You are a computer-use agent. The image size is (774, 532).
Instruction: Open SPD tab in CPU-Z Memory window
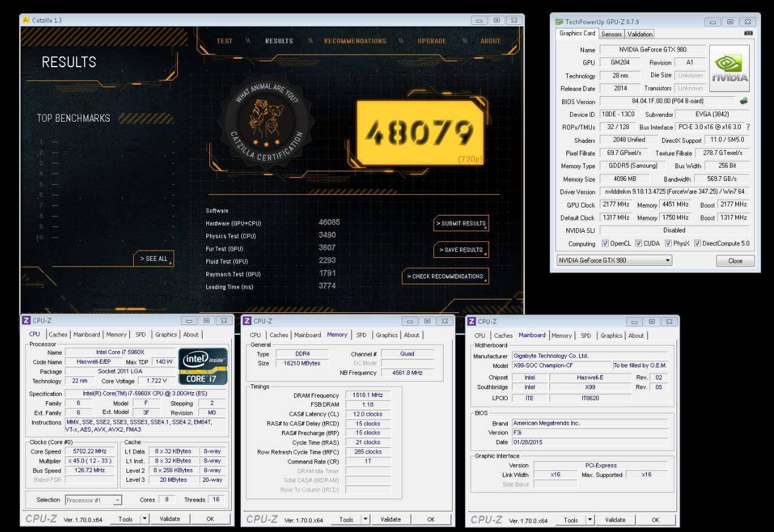(x=361, y=335)
